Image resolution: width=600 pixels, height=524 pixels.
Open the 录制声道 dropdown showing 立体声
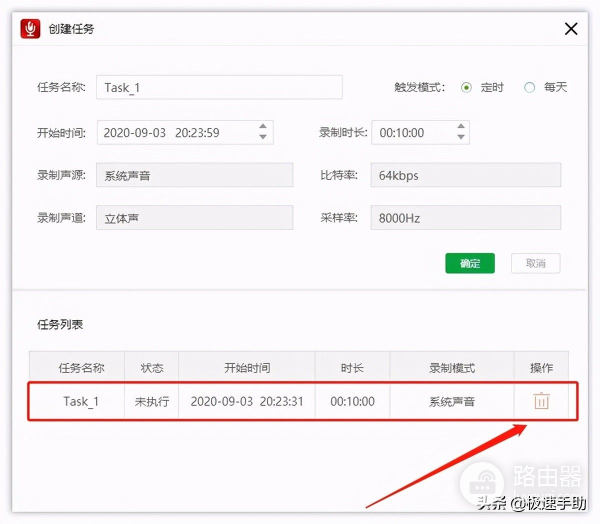click(194, 218)
